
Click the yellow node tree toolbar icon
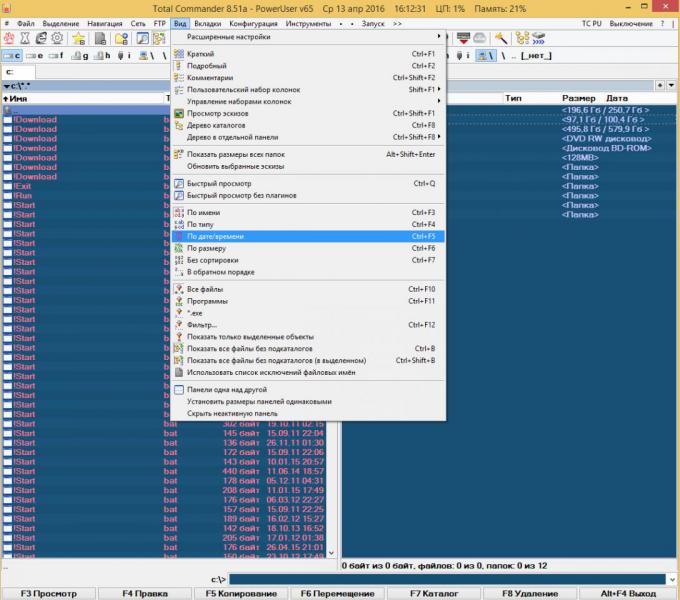[x=522, y=38]
